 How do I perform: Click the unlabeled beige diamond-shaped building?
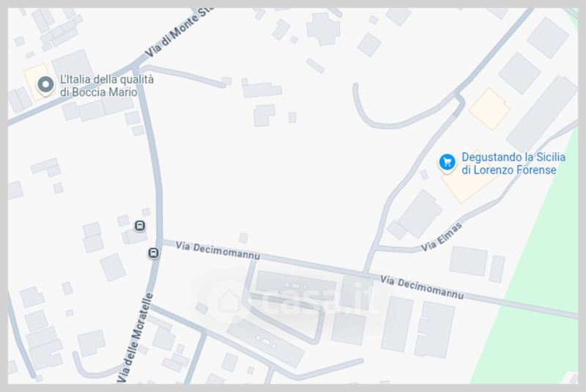[x=489, y=109]
